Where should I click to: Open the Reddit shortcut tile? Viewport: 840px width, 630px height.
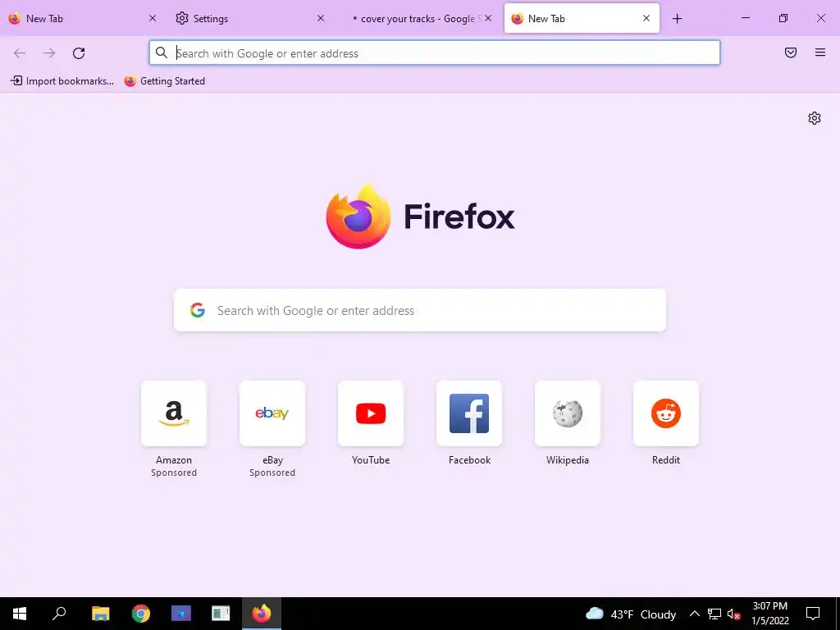pos(666,413)
